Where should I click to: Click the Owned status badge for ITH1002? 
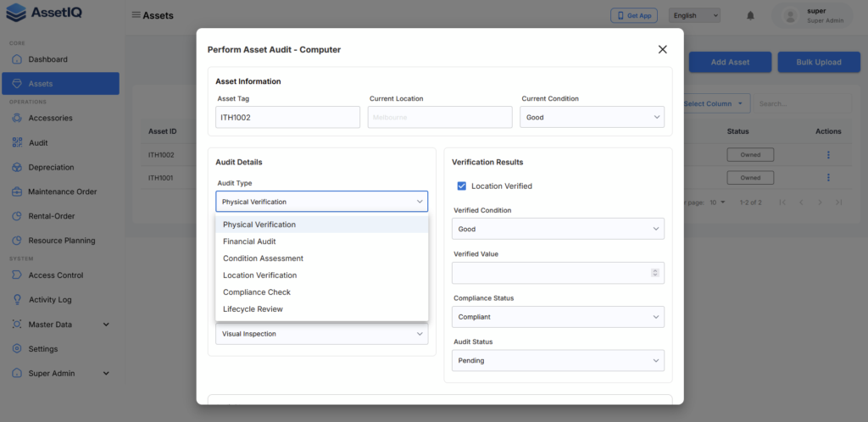(750, 155)
